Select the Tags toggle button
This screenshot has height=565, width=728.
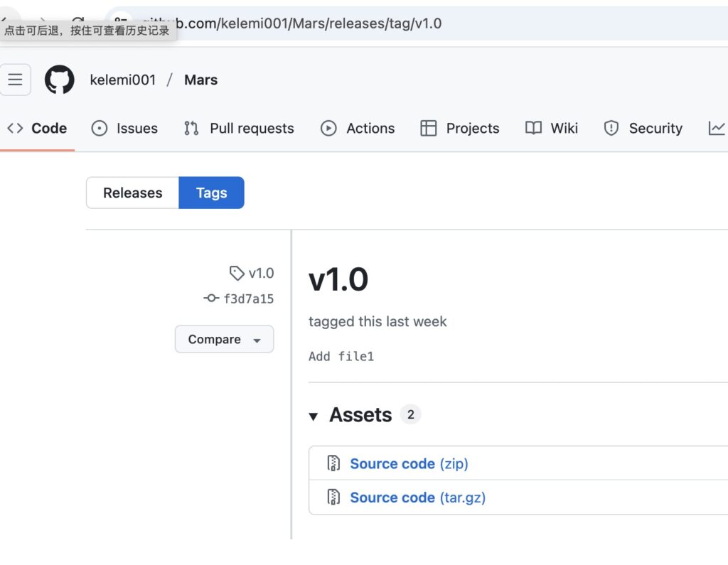click(211, 193)
